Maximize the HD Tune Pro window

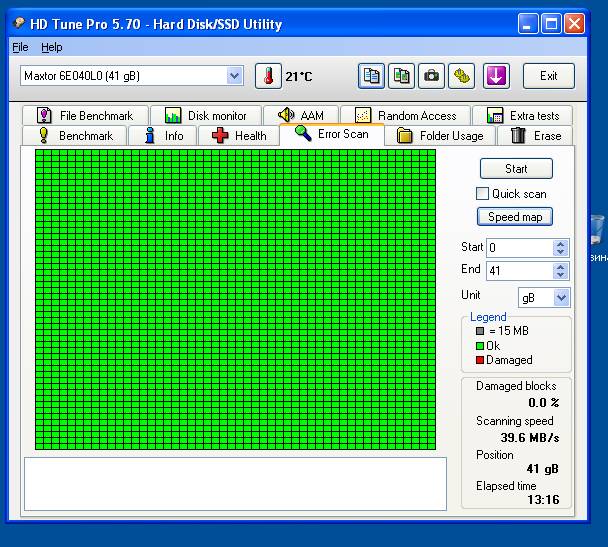(x=551, y=24)
